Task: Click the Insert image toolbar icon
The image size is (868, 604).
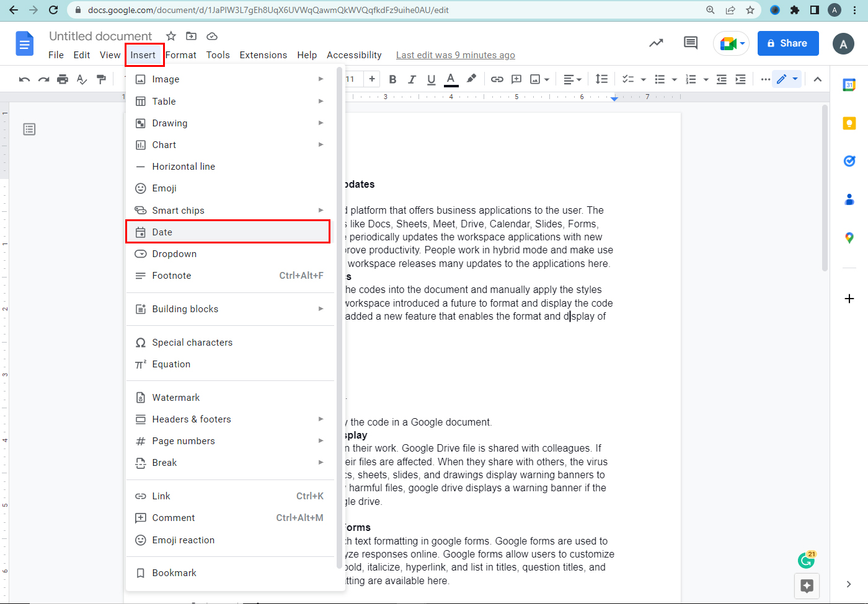Action: pos(535,79)
